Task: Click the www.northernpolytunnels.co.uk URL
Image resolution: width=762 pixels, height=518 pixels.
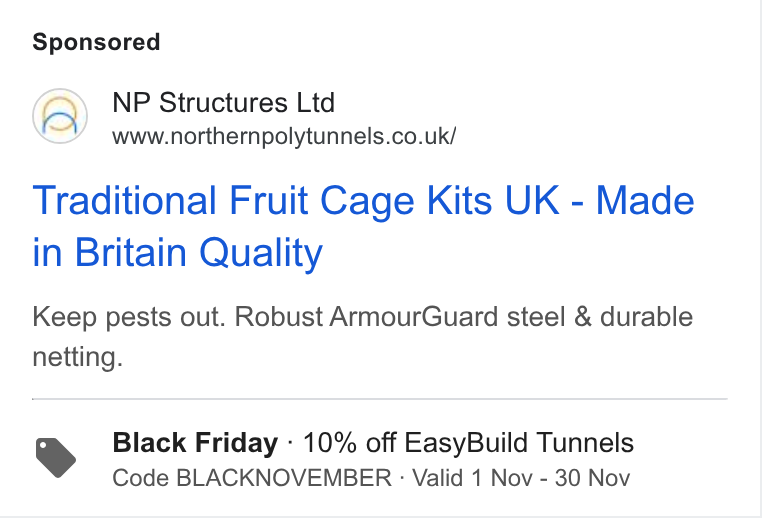Action: (x=284, y=137)
